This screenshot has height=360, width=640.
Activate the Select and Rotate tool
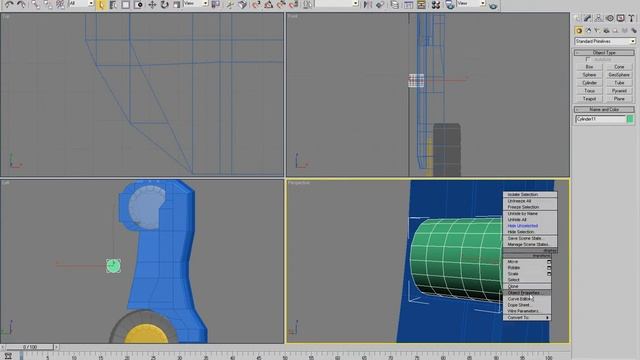click(164, 4)
